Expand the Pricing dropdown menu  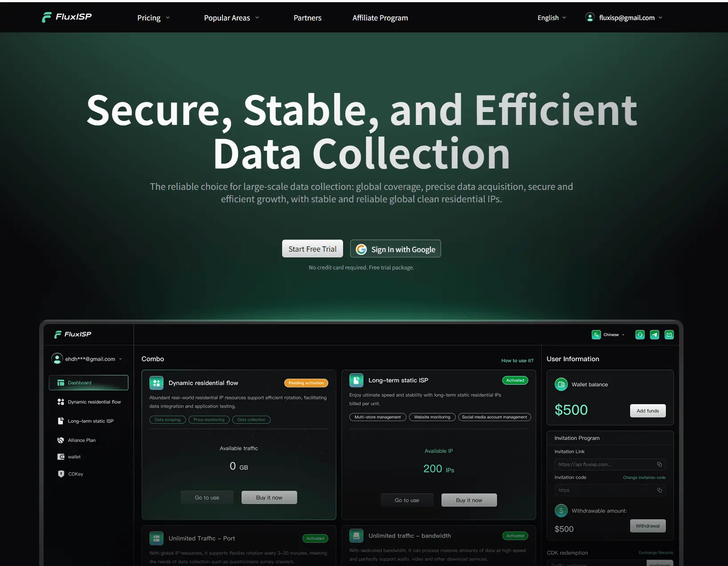tap(154, 18)
